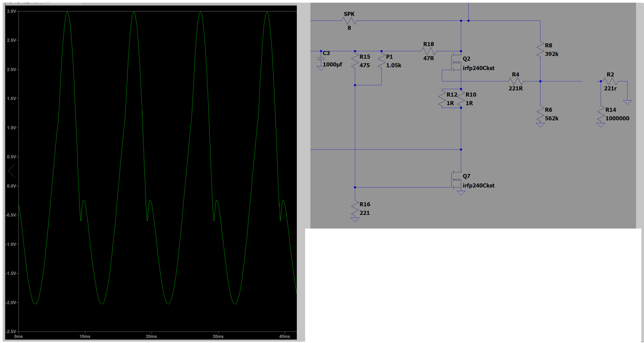Click the 1.5V axis label
Viewport: 644px width, 343px height.
click(11, 99)
